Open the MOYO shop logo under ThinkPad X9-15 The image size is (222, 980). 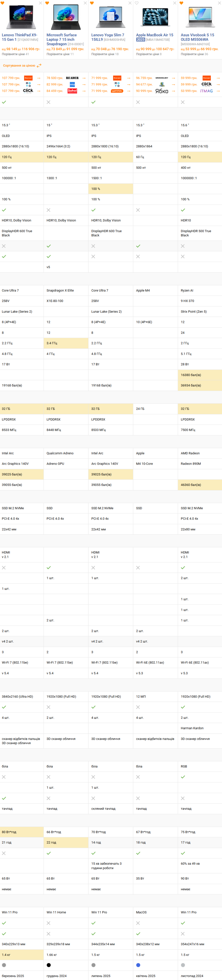(x=28, y=85)
